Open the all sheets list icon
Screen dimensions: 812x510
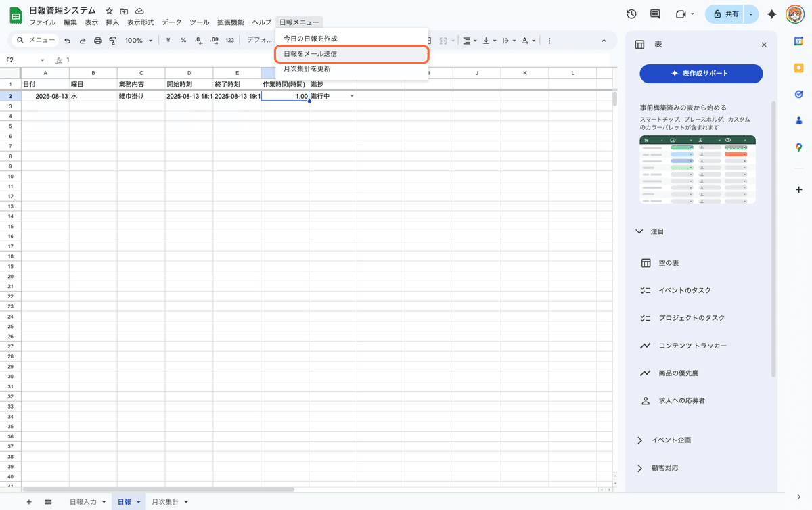point(49,502)
